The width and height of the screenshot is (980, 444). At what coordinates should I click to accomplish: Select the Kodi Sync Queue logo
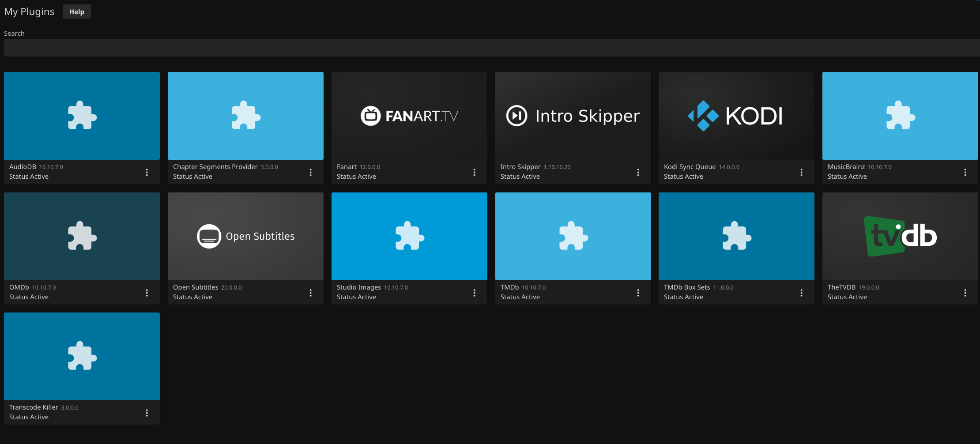(736, 116)
